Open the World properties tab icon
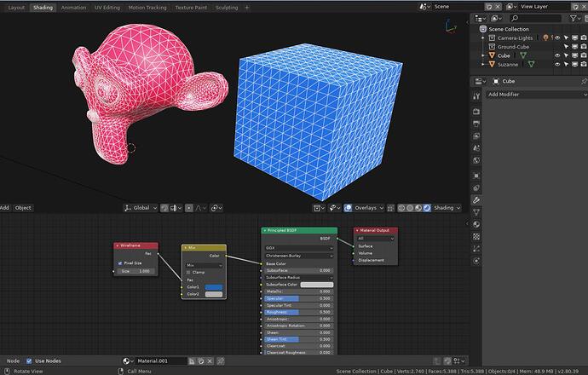This screenshot has height=375, width=588. [476, 160]
